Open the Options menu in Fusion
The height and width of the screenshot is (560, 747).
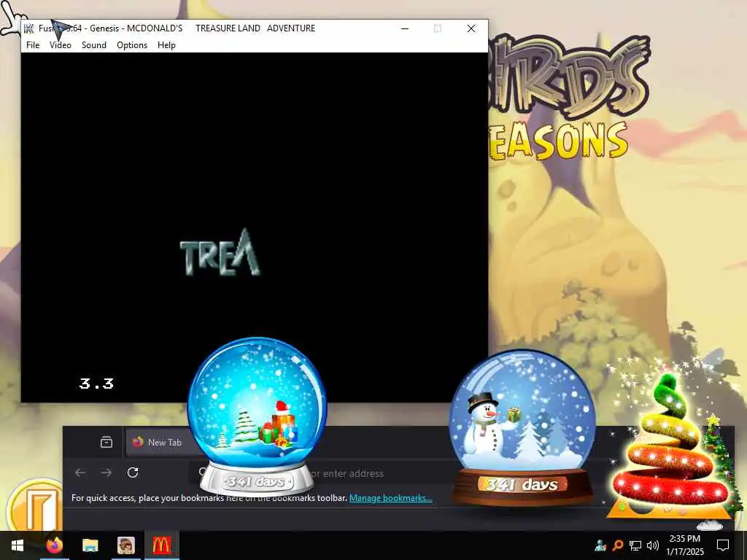tap(132, 44)
